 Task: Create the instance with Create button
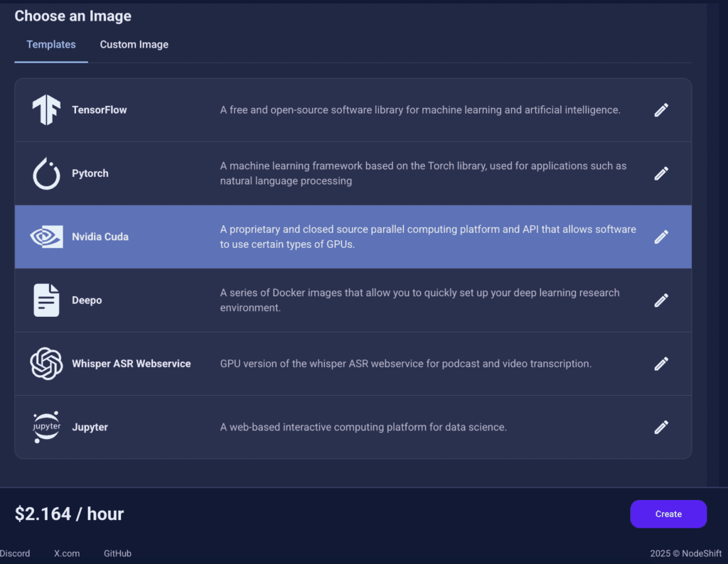tap(668, 514)
